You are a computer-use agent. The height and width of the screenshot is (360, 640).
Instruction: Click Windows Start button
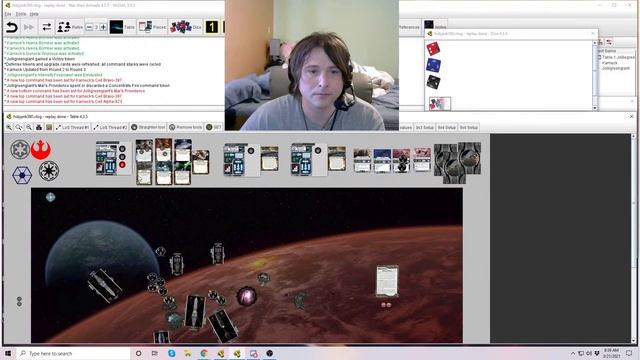8,353
